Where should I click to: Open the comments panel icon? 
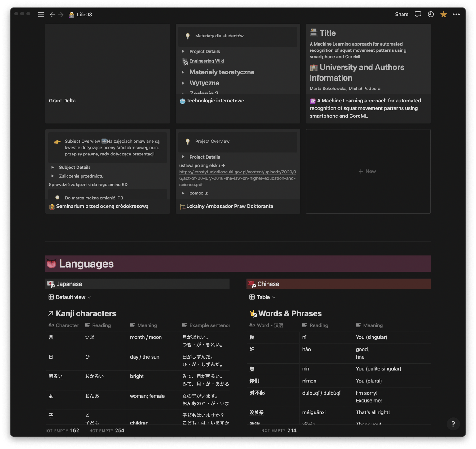[x=418, y=14]
